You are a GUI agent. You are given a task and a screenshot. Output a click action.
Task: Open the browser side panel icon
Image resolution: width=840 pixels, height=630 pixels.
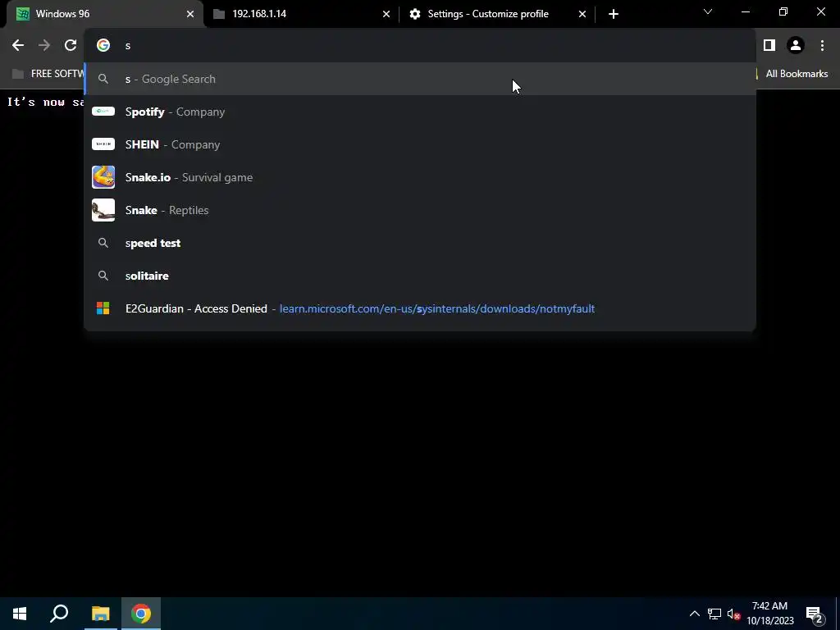(769, 46)
